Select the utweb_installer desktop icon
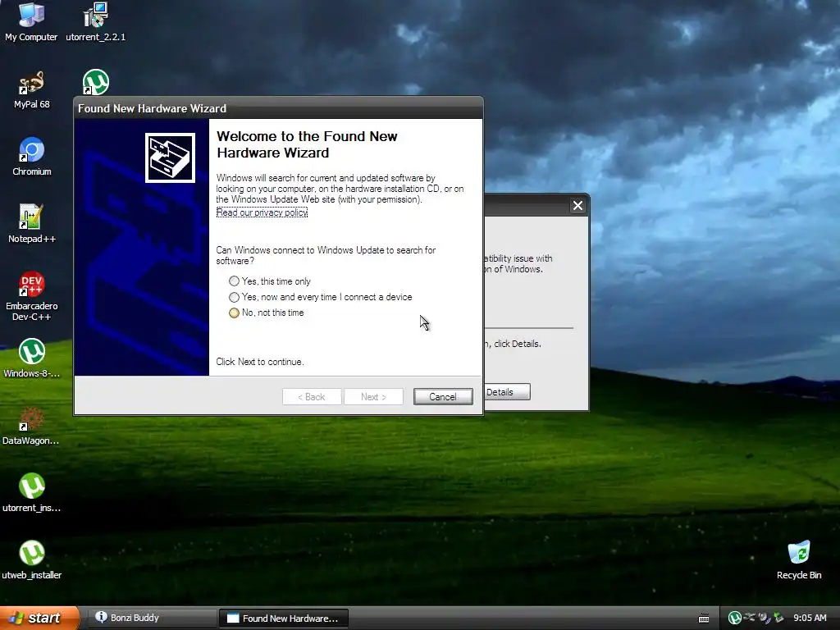Viewport: 840px width, 630px height. tap(32, 559)
